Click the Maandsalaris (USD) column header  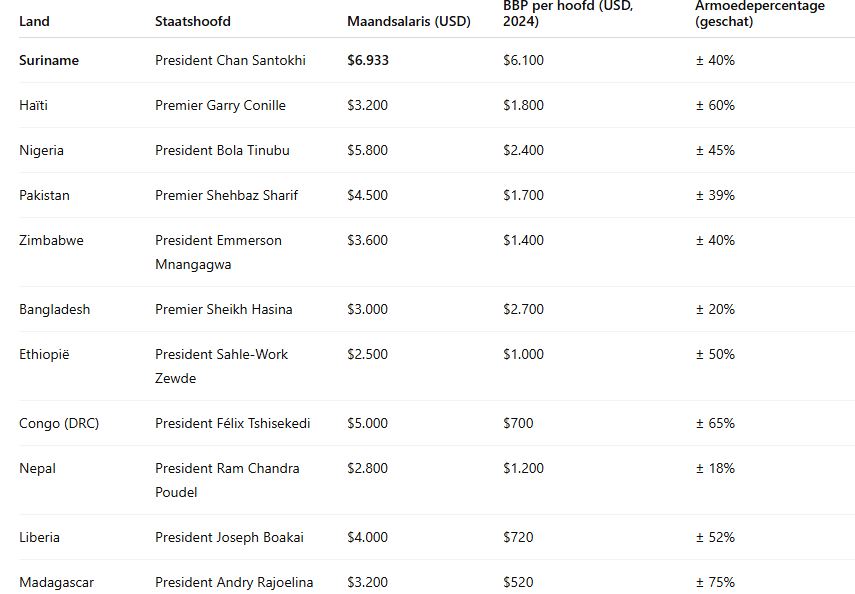408,21
